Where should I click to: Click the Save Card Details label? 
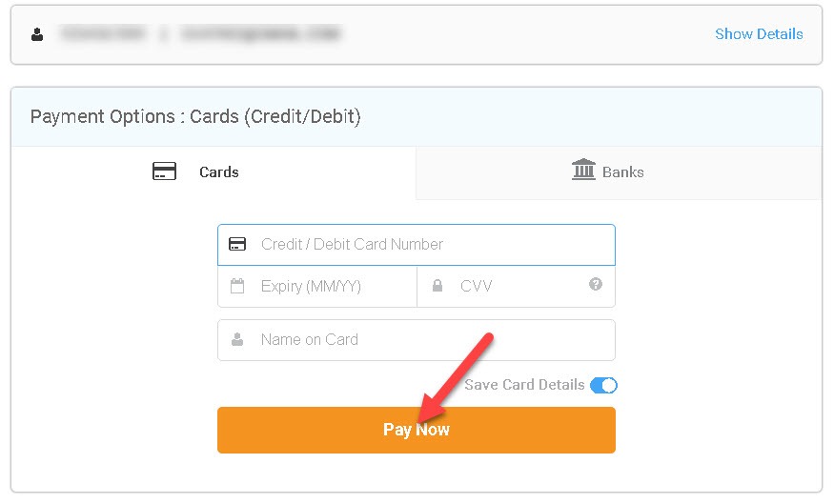tap(524, 385)
